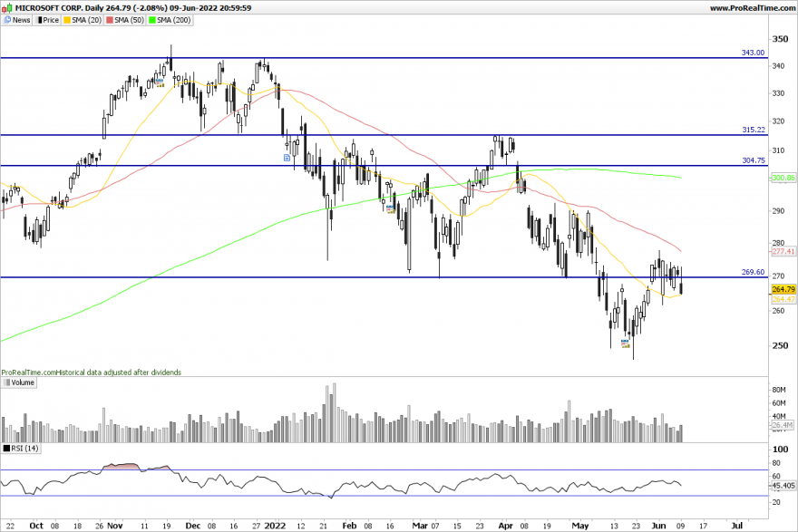This screenshot has width=798, height=532.
Task: Click the 264.79 current price tag
Action: 783,289
